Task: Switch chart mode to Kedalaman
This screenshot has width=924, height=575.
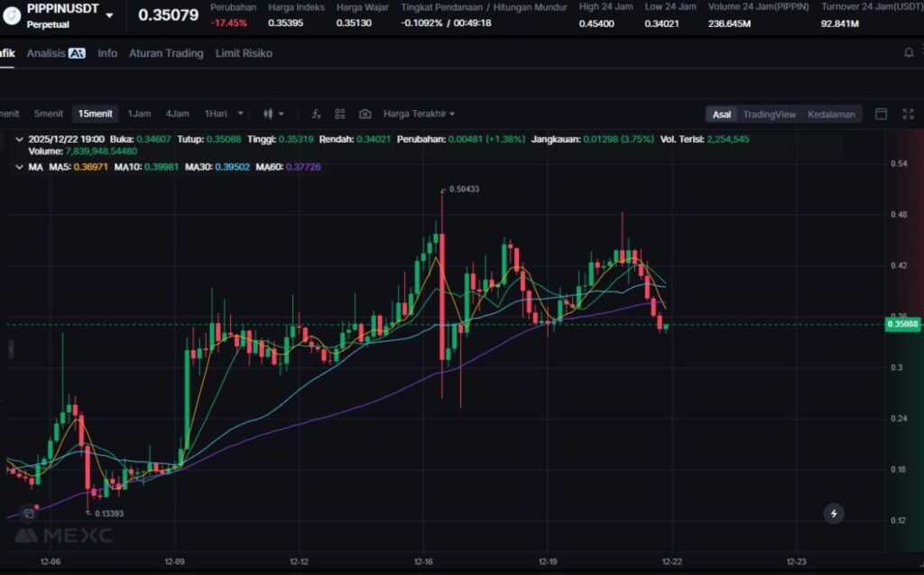Action: pyautogui.click(x=831, y=115)
